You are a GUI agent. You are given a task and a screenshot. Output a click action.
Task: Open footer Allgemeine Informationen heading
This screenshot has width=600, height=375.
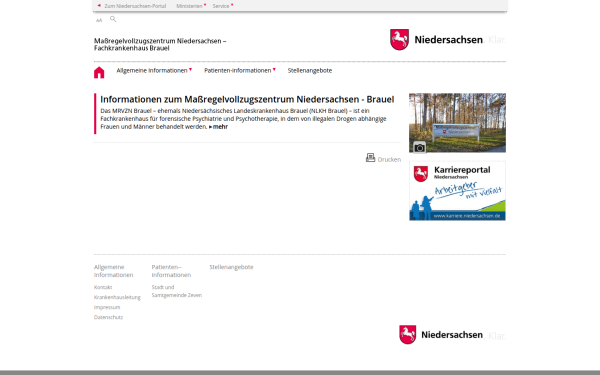point(113,271)
